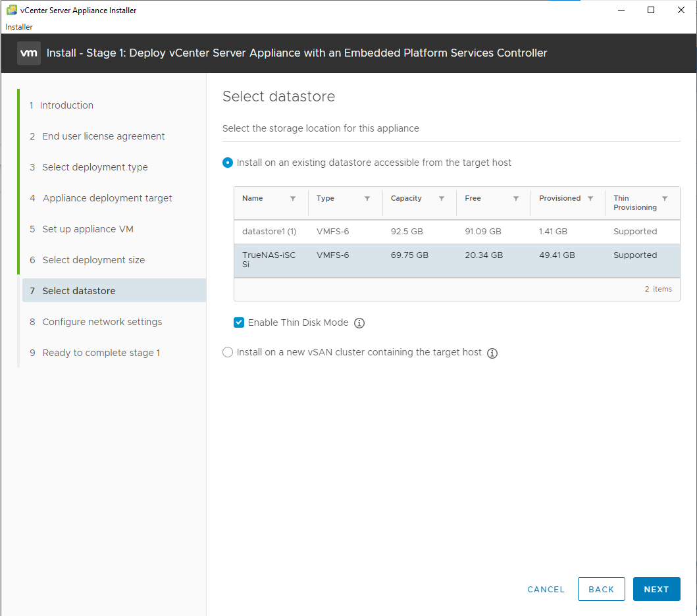This screenshot has width=697, height=616.
Task: Open the Capacity column filter
Action: click(x=442, y=199)
